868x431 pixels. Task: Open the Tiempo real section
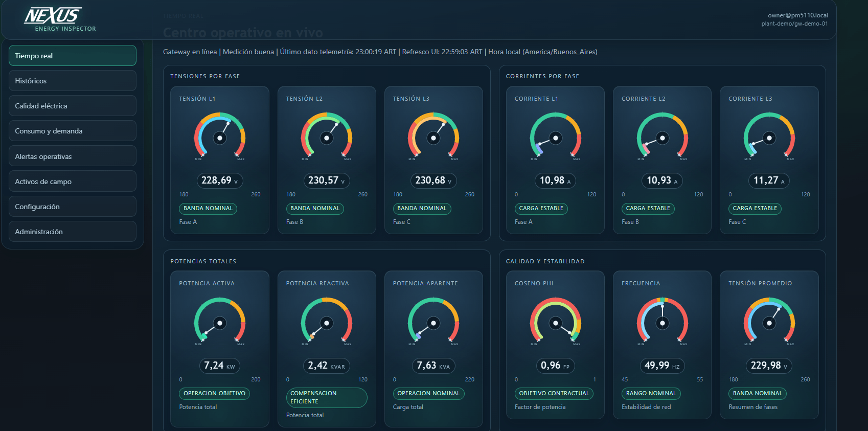click(x=73, y=56)
